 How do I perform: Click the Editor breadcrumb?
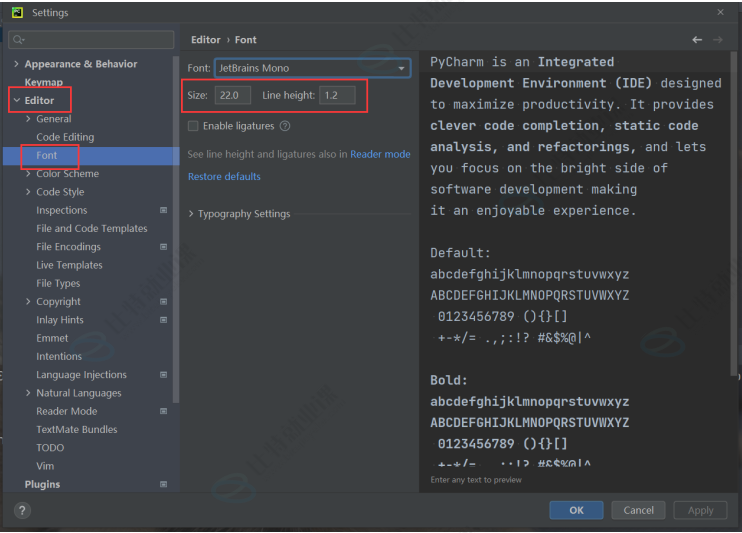pos(206,40)
